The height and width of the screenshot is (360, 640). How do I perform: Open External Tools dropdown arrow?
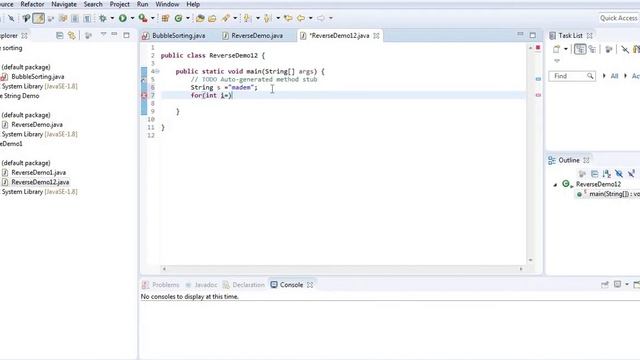coord(153,18)
